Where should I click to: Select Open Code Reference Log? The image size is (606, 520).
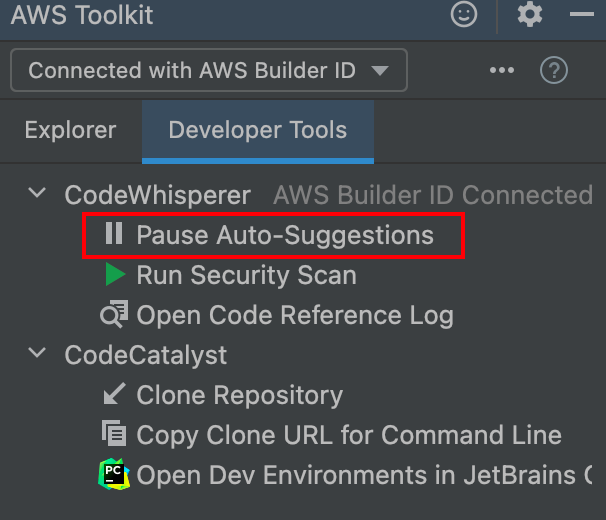pos(295,316)
